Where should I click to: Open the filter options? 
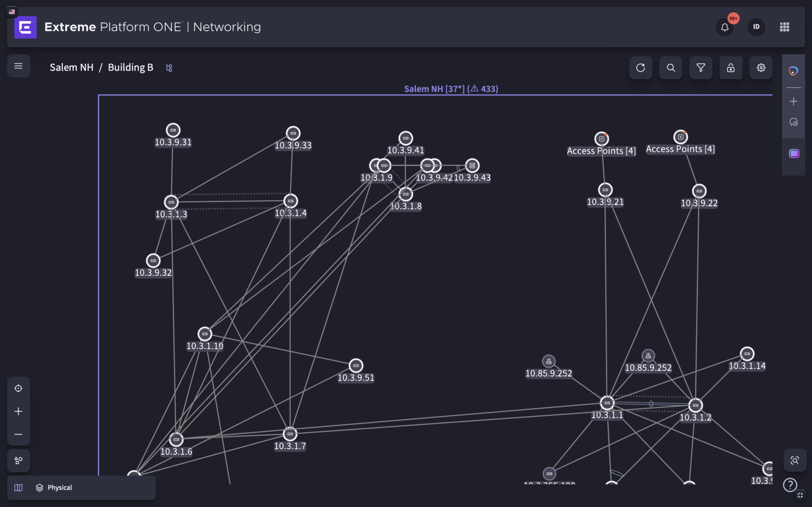click(701, 68)
